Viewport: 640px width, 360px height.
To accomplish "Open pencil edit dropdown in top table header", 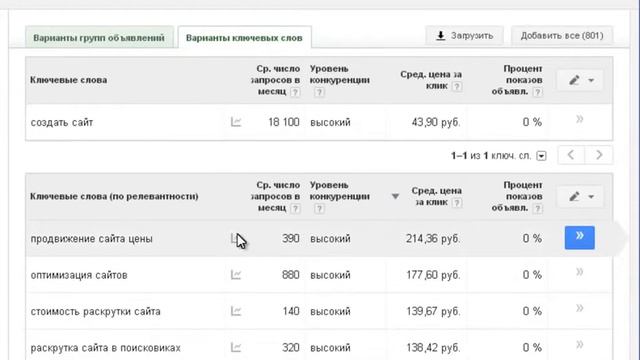I will pyautogui.click(x=580, y=80).
